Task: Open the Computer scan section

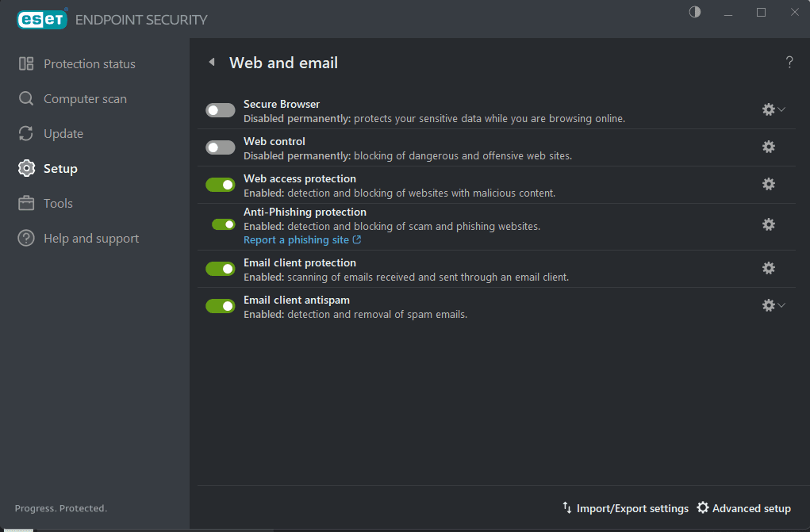Action: (x=85, y=98)
